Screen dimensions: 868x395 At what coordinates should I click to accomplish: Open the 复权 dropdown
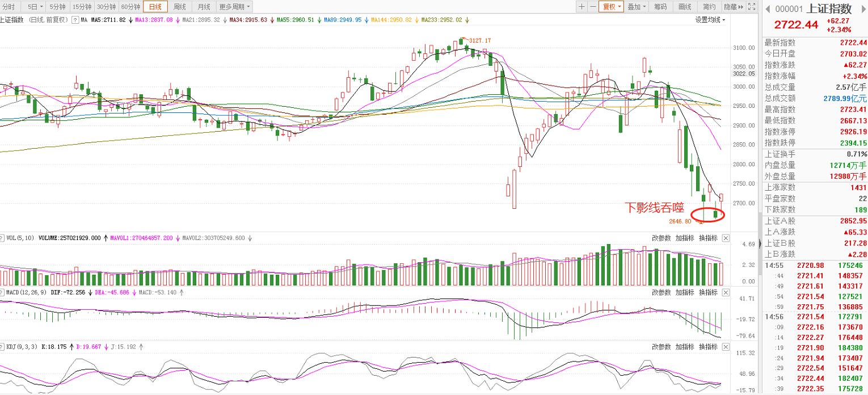coord(612,7)
